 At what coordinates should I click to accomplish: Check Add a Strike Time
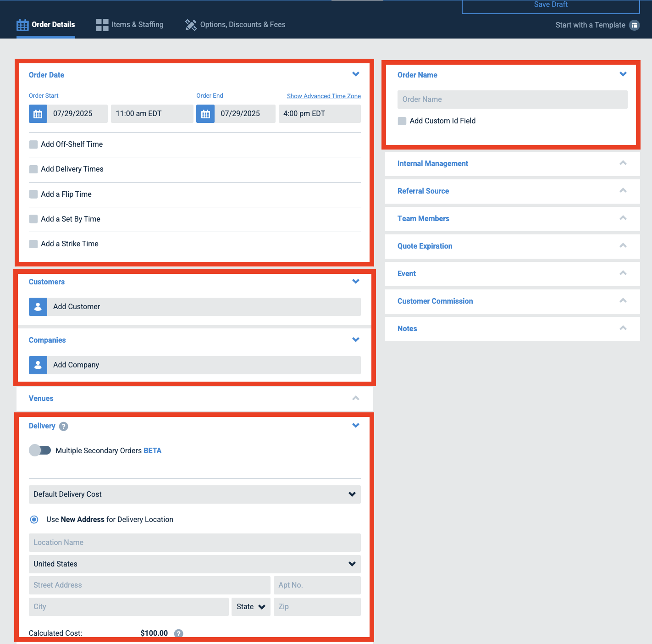[x=33, y=244]
